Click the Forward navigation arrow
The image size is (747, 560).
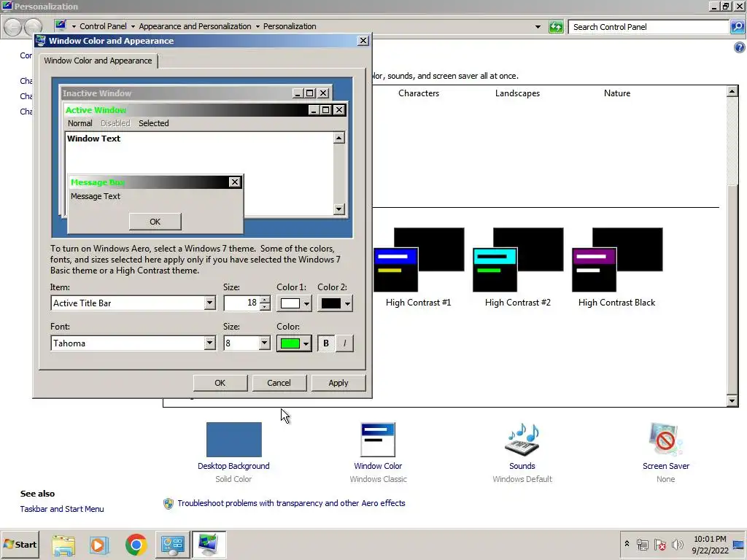(x=32, y=27)
